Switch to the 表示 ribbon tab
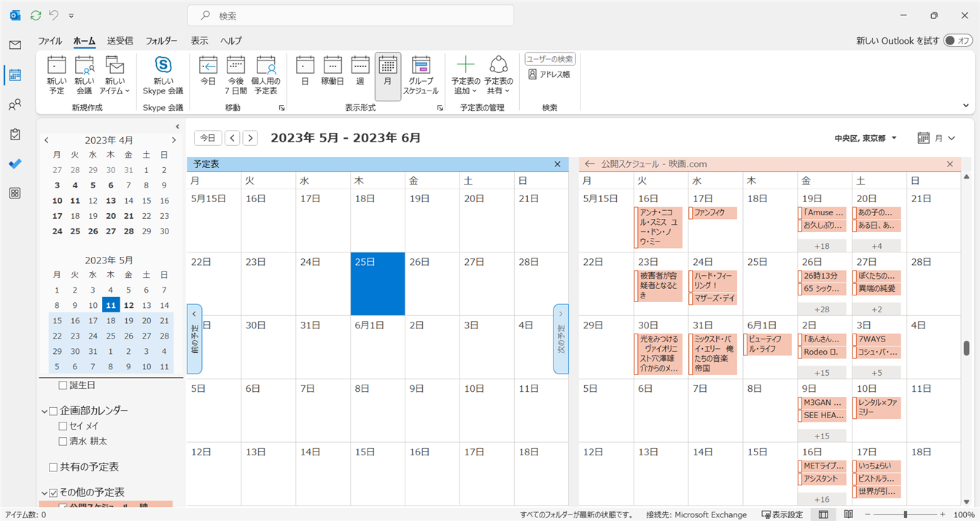 click(x=199, y=41)
